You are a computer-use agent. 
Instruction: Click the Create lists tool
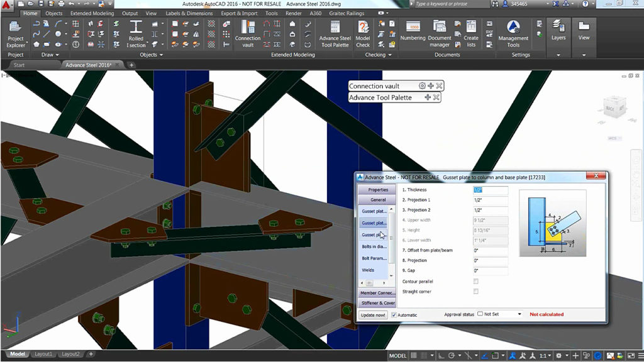tap(471, 35)
